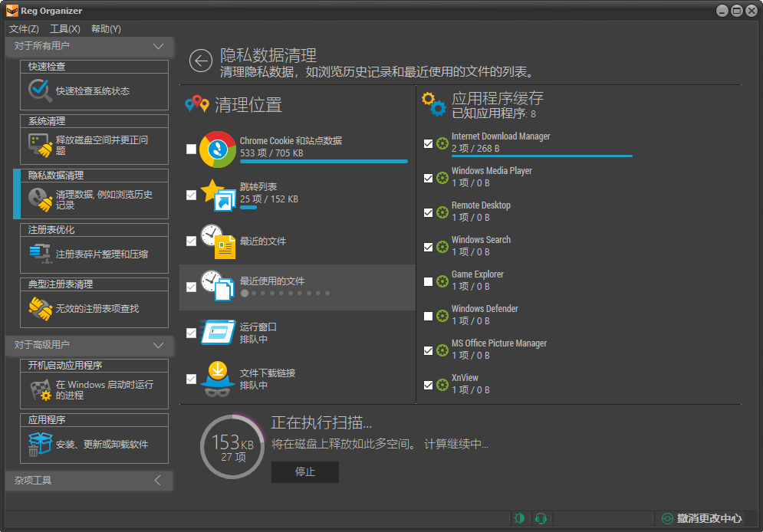Enable the Game Explorer checkbox
The height and width of the screenshot is (532, 763).
(x=428, y=281)
